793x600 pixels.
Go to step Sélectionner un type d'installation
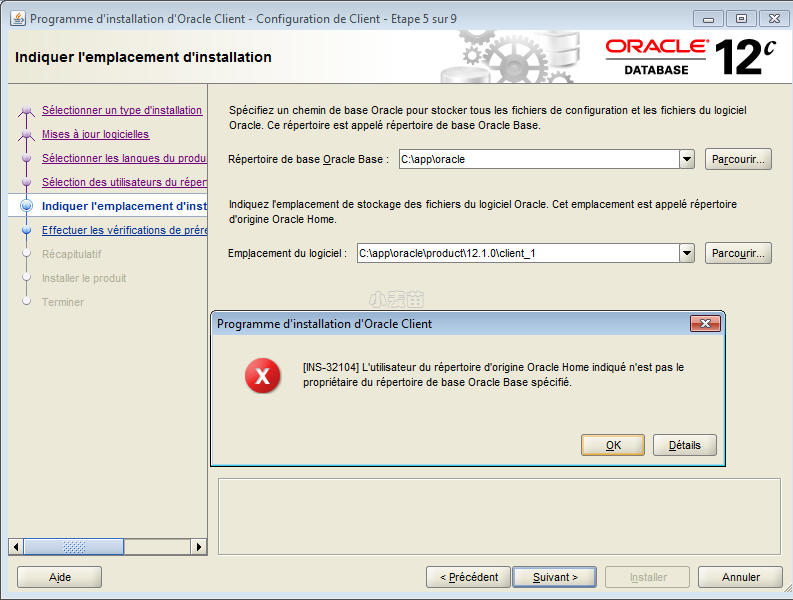tap(122, 110)
